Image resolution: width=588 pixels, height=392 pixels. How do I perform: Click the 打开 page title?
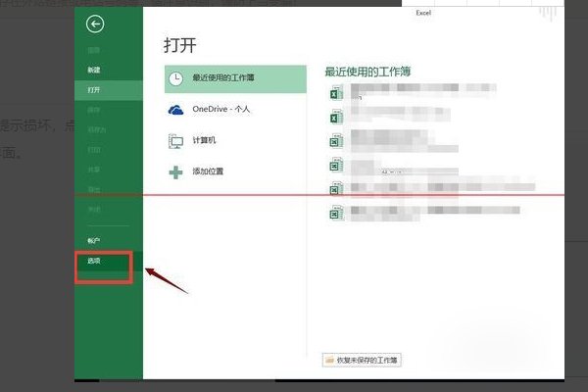click(x=180, y=45)
